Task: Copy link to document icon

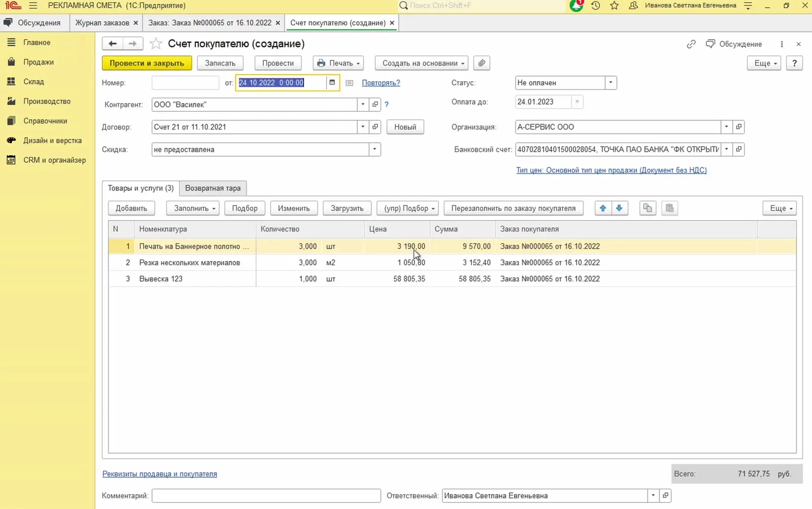Action: coord(691,44)
